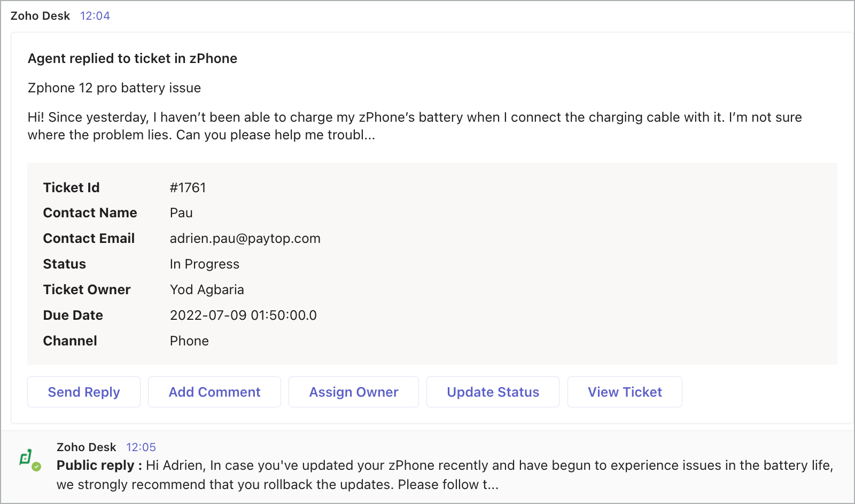Click the Zoho Desk sender name at top

coord(40,16)
